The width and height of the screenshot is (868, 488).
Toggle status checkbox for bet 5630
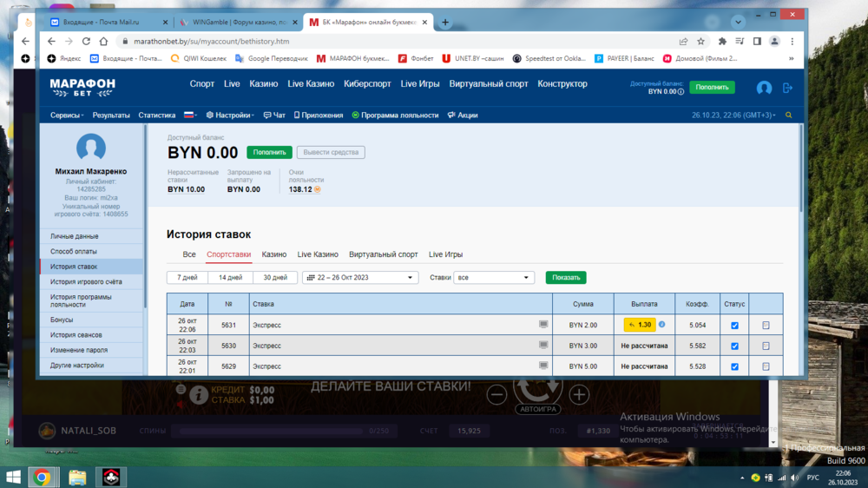click(734, 346)
